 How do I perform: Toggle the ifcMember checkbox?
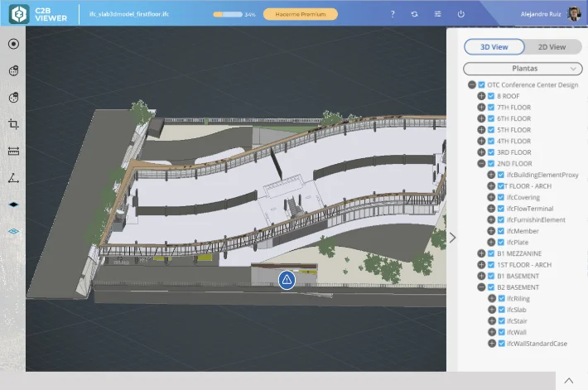point(501,231)
